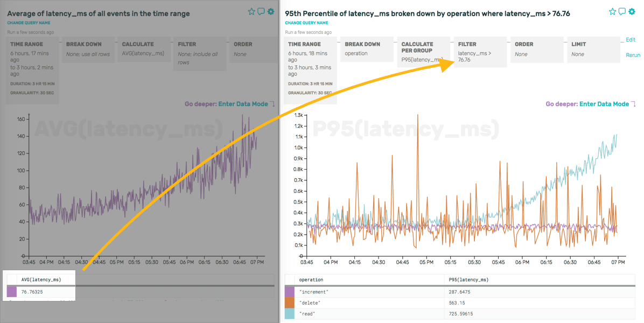Click the Edit link
This screenshot has height=323, width=644.
point(629,39)
